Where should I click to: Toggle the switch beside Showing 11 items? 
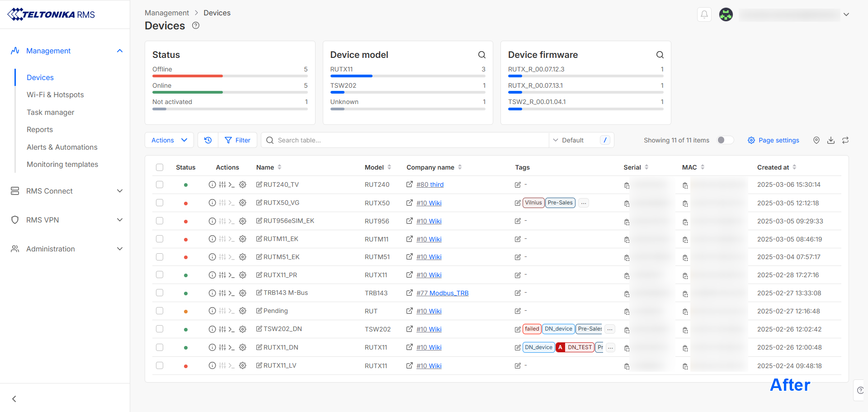click(x=725, y=140)
